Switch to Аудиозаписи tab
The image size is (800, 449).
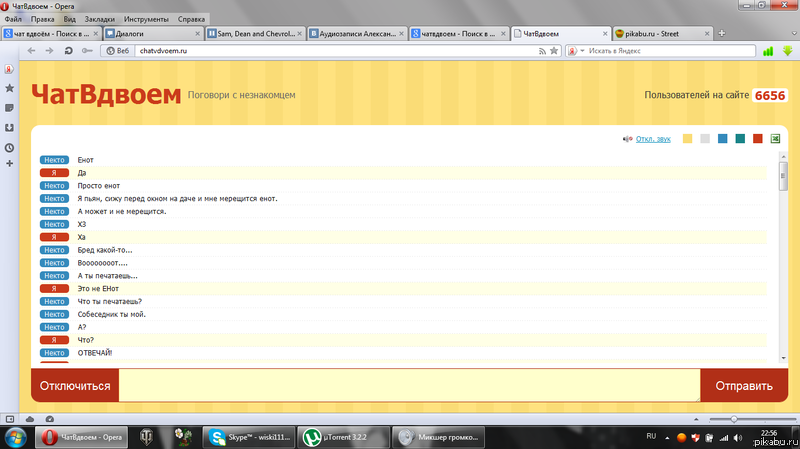(357, 34)
